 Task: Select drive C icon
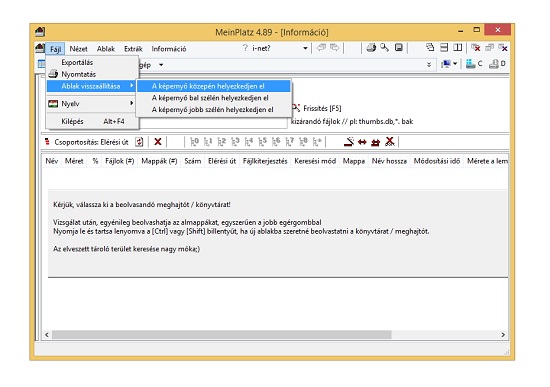coord(474,64)
